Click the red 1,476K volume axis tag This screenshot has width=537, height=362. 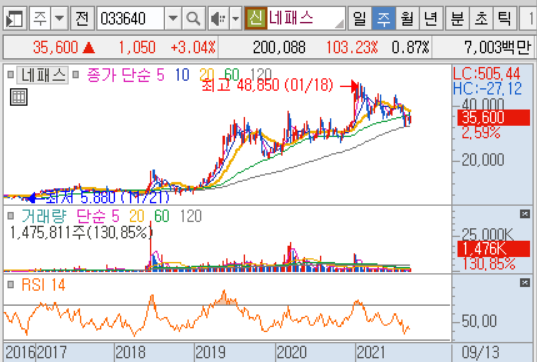pyautogui.click(x=494, y=249)
